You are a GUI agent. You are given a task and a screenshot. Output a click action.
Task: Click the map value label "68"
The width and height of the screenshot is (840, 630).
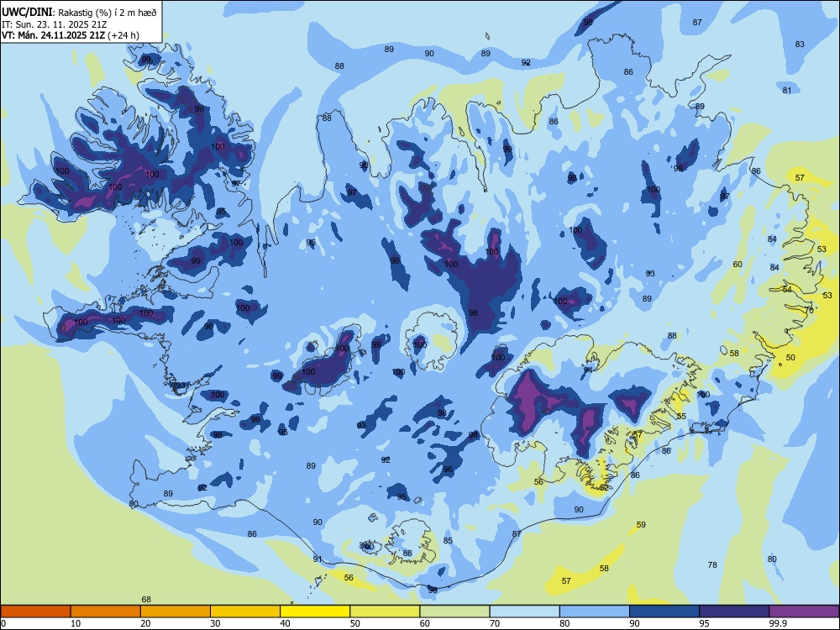click(146, 600)
